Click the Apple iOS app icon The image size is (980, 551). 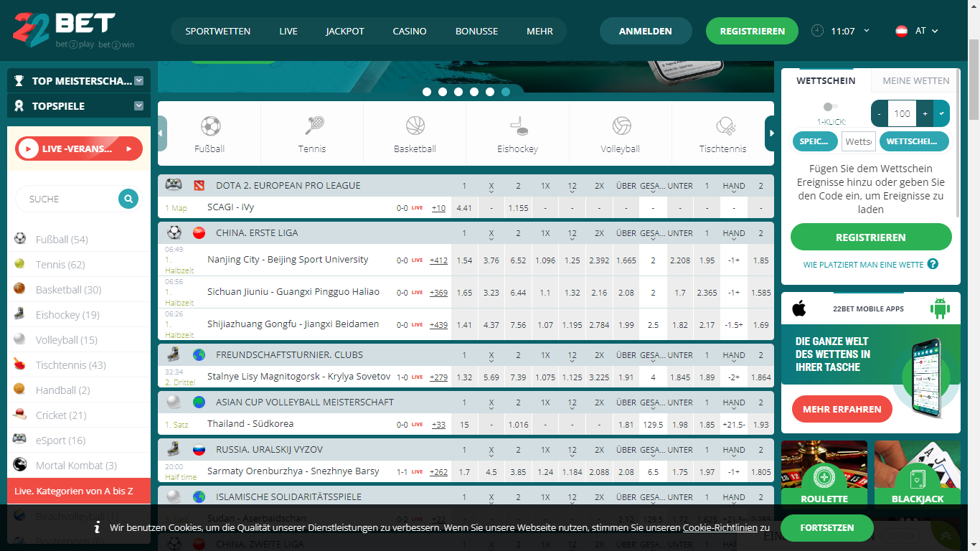pos(799,309)
